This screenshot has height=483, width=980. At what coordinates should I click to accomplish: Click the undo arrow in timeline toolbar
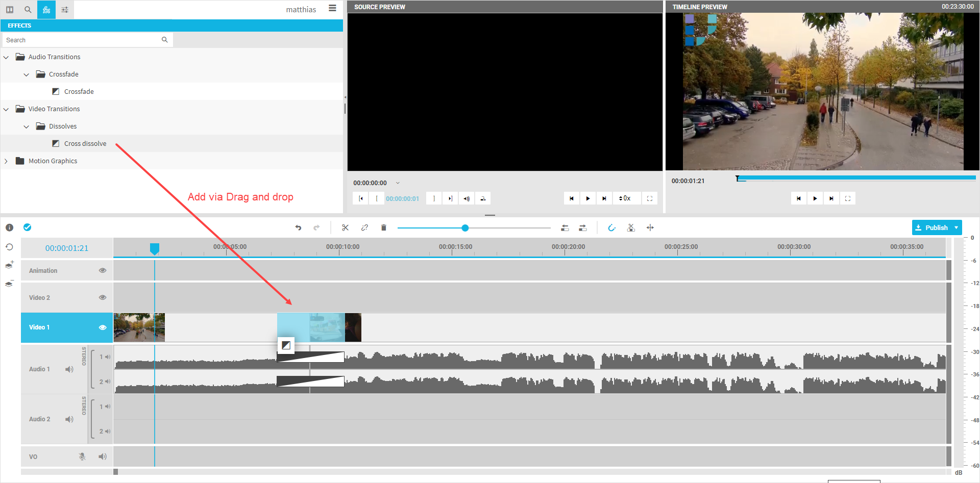point(298,228)
